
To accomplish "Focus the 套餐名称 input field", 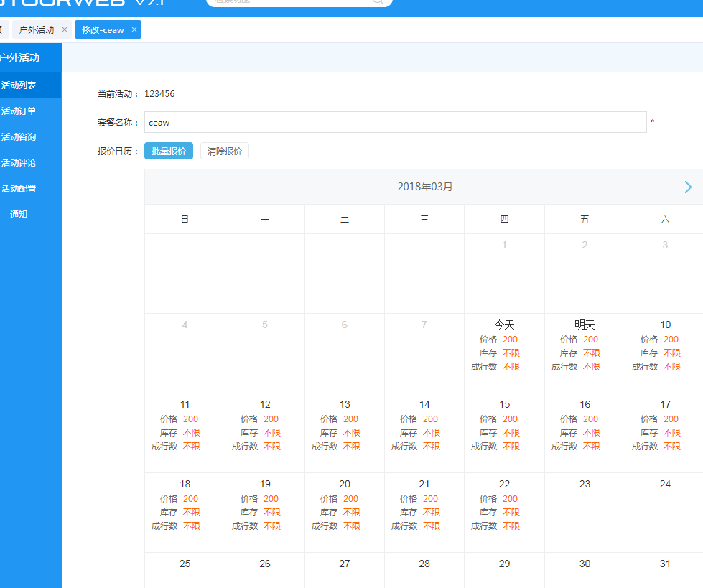I will pos(395,122).
